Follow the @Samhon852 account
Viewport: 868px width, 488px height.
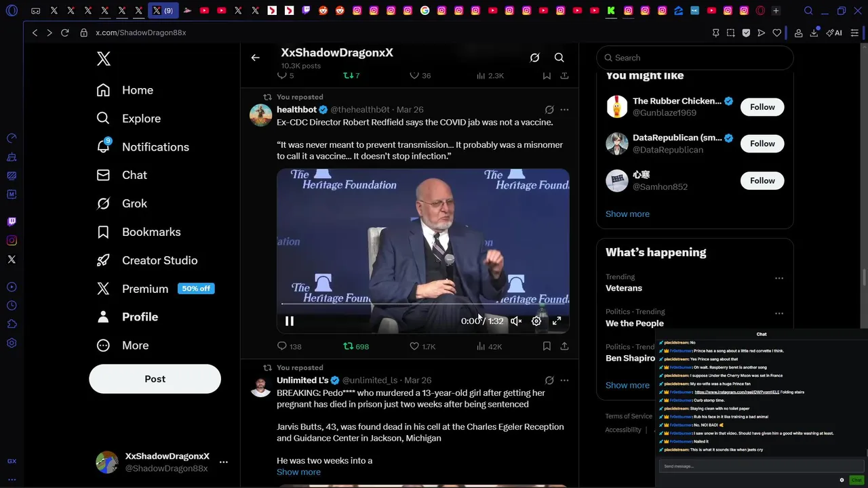(762, 180)
